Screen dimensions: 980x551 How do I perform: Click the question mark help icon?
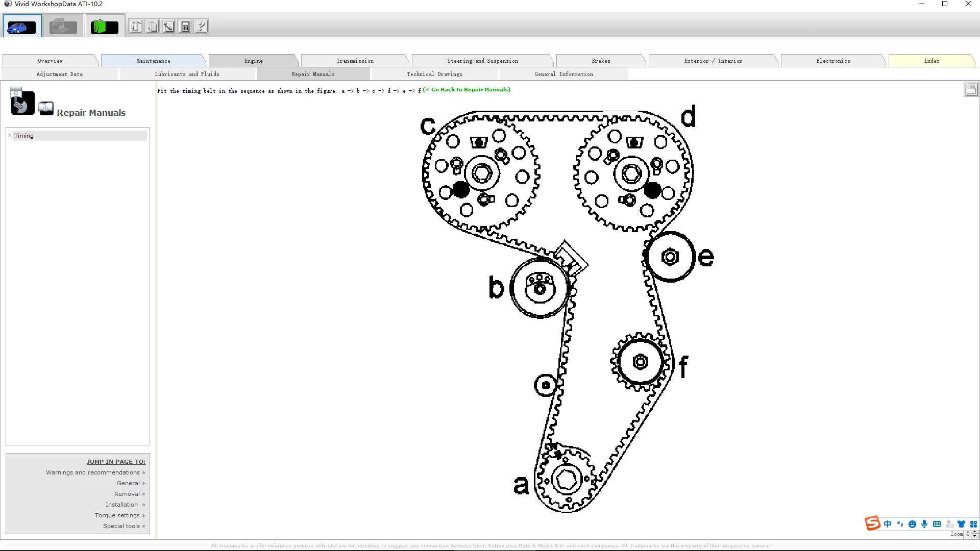pos(202,27)
